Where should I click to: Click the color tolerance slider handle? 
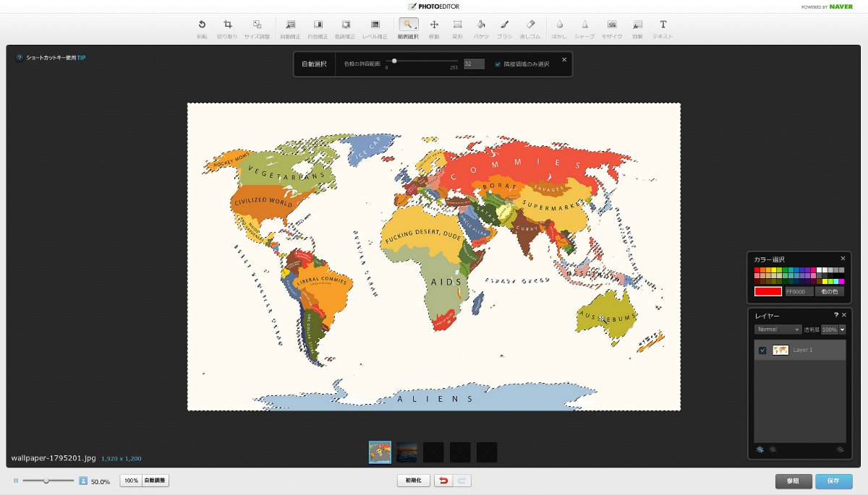point(394,61)
